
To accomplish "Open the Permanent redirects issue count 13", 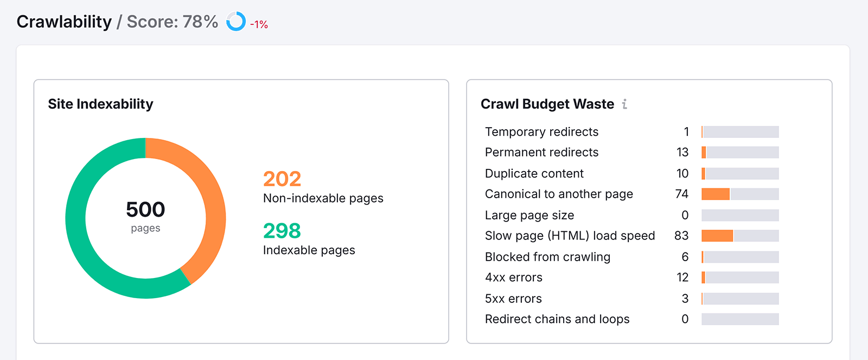I will [x=682, y=153].
